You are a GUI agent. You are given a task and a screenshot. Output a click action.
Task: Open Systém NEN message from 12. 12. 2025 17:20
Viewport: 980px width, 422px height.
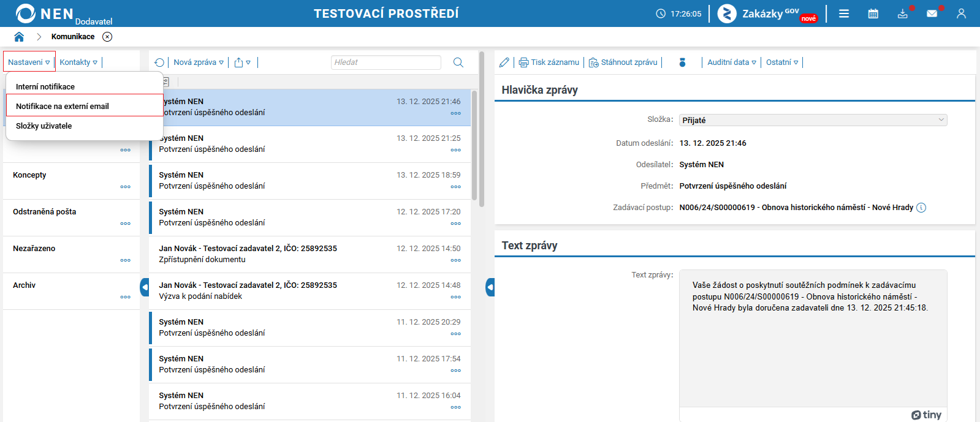[310, 217]
